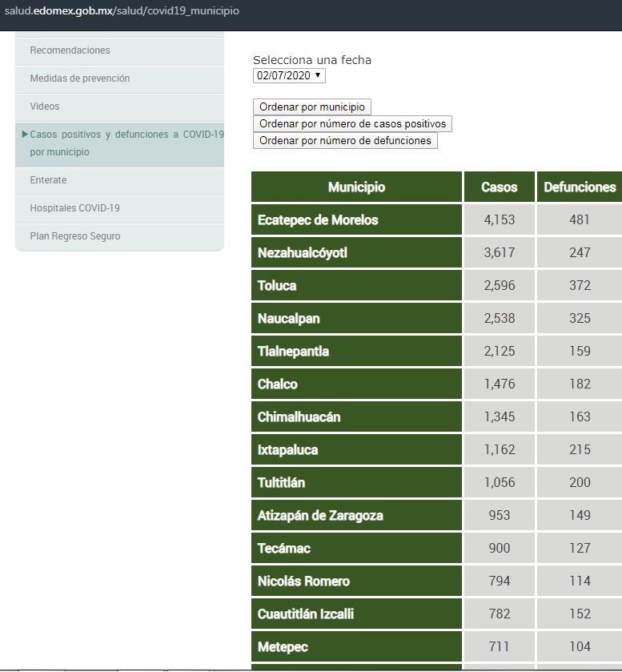Select Casos positivos y defunciones menu item
622x672 pixels.
126,143
